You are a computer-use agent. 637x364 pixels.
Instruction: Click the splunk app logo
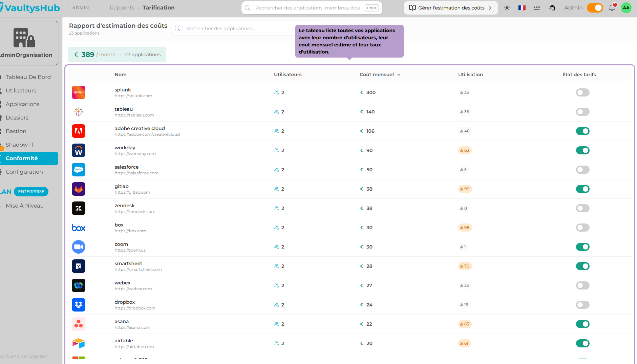[79, 92]
